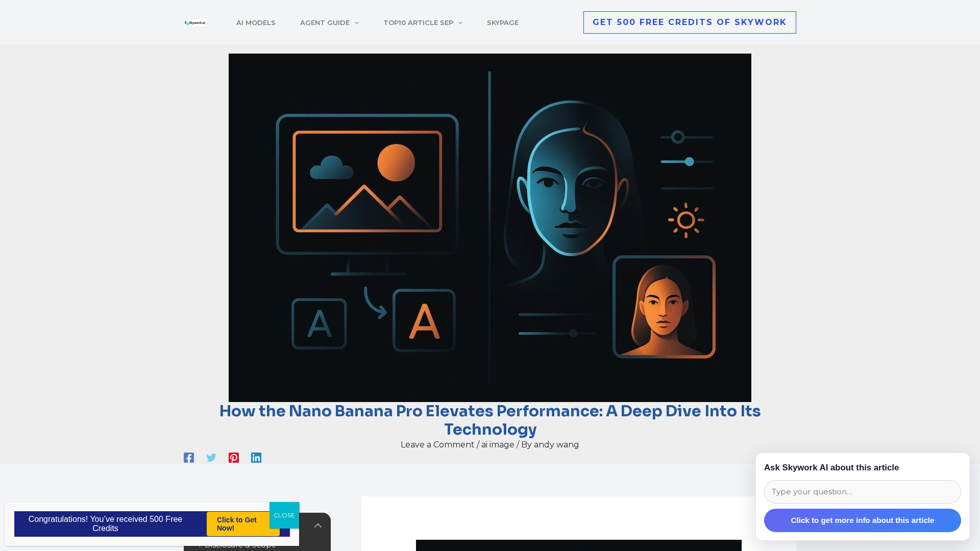Open the ai image category link
The height and width of the screenshot is (551, 980).
pos(498,445)
